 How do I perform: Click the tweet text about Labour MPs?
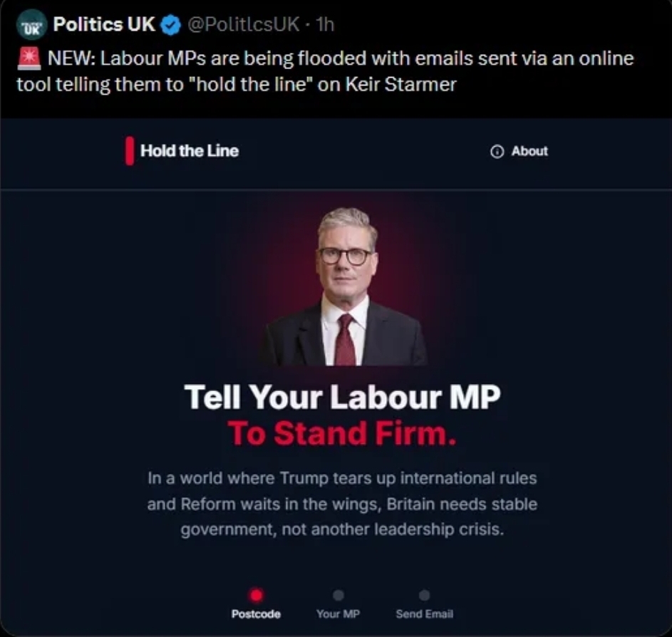click(x=325, y=71)
